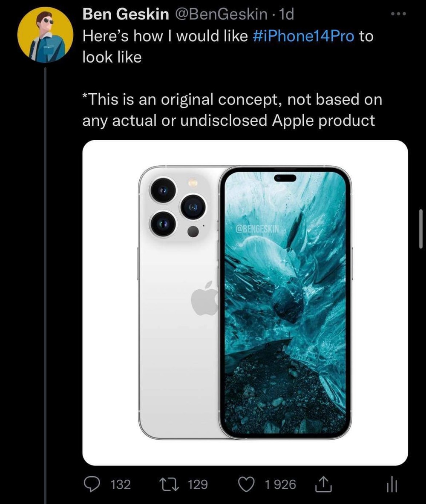Click the 1d timestamp of the tweet
The width and height of the screenshot is (426, 504).
pos(286,14)
